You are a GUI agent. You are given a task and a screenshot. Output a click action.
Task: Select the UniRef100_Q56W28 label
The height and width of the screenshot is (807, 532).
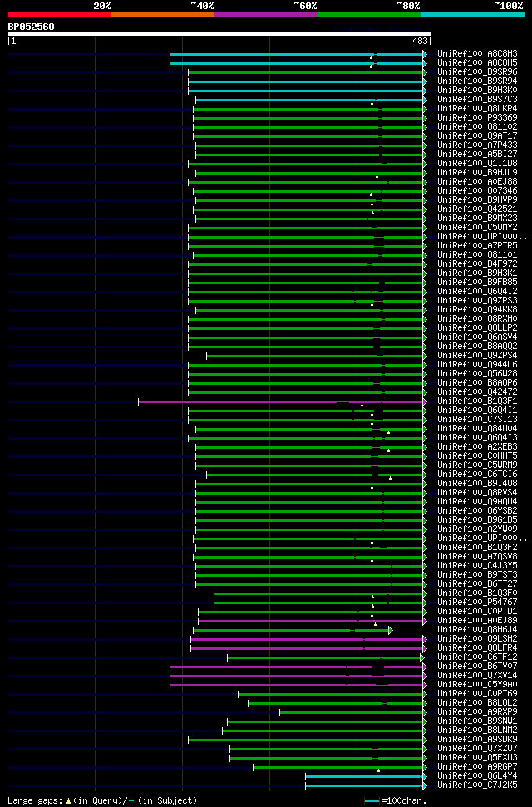[477, 374]
